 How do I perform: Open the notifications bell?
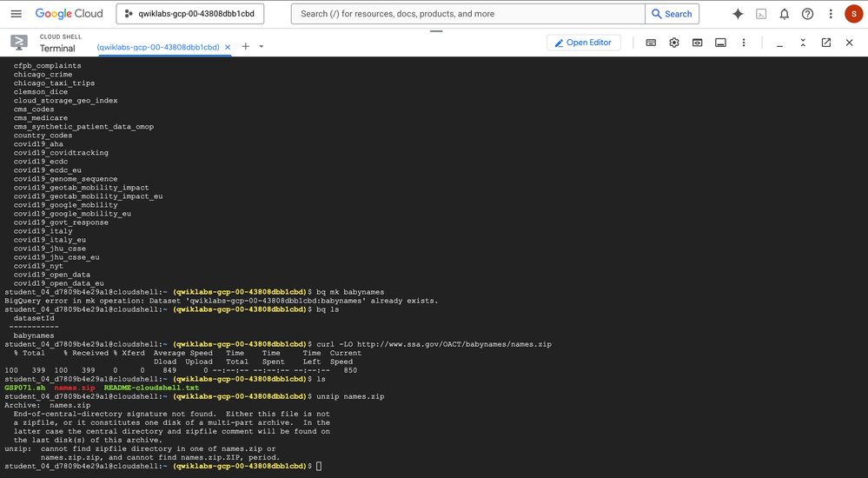[785, 15]
